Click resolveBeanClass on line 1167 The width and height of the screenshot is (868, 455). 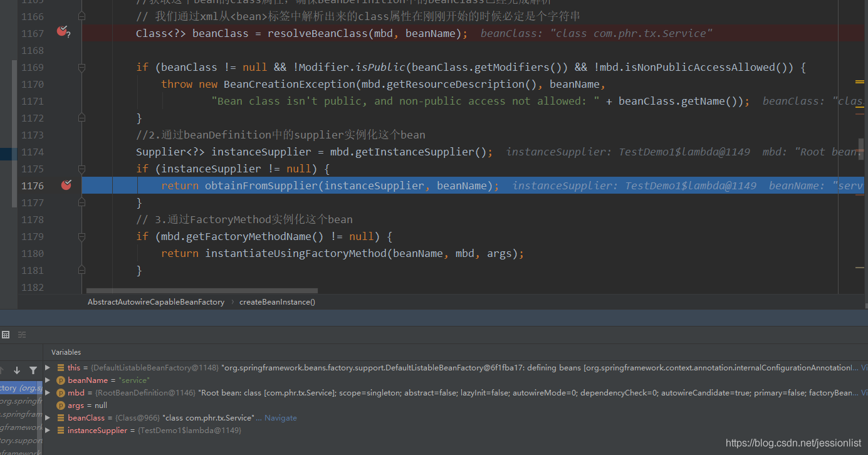coord(317,33)
